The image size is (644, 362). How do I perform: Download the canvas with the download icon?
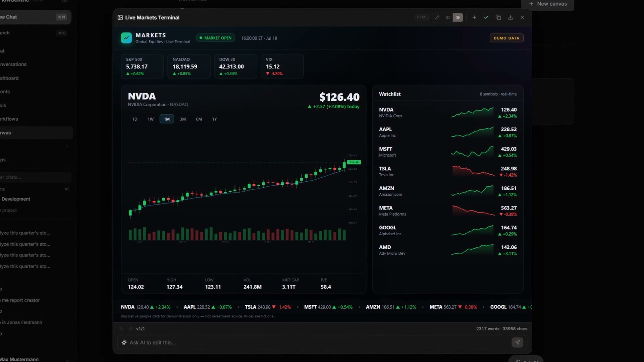510,17
